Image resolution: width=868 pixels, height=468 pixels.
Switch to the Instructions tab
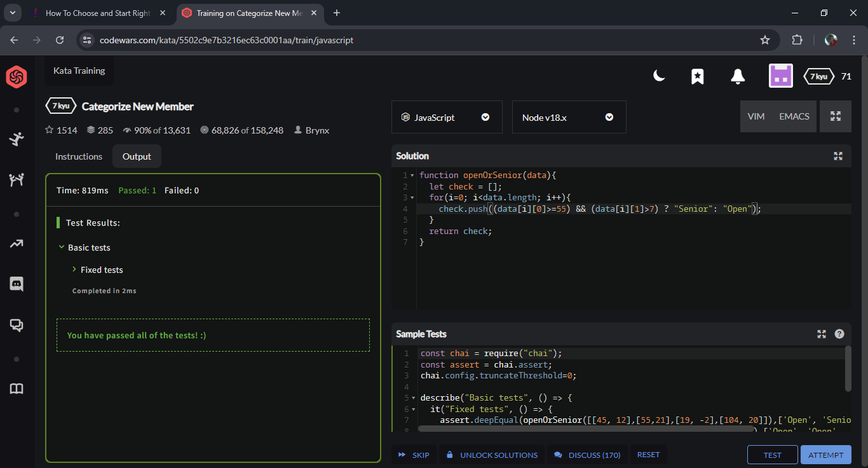79,156
